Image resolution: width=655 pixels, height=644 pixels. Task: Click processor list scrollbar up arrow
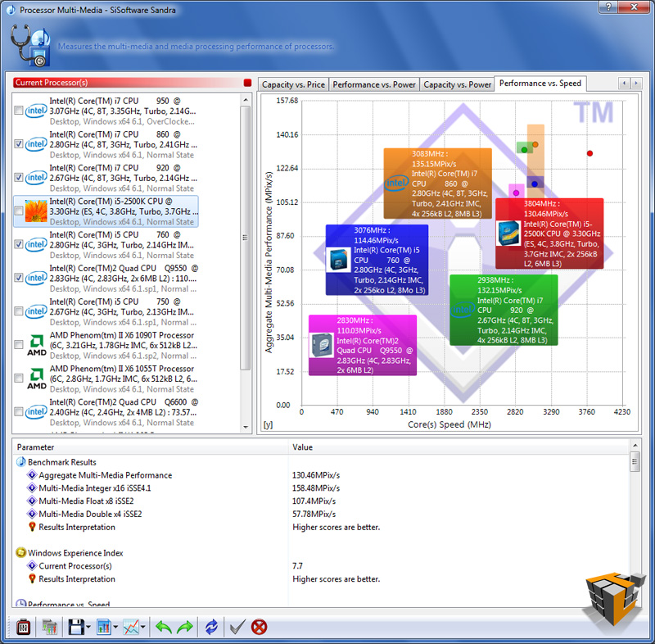(246, 100)
